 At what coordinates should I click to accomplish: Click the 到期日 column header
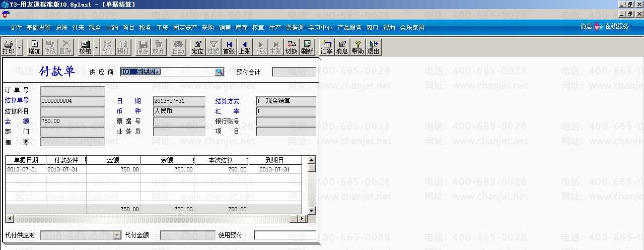(x=275, y=160)
